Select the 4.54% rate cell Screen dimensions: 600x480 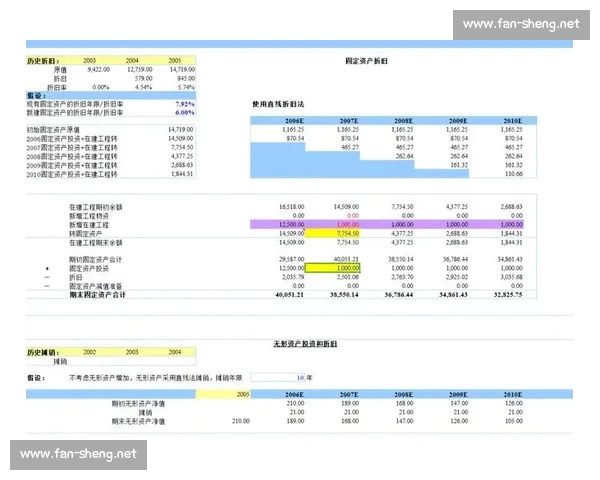143,87
